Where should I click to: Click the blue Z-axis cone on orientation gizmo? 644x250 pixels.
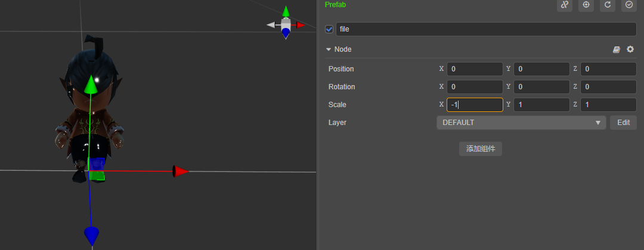[286, 33]
